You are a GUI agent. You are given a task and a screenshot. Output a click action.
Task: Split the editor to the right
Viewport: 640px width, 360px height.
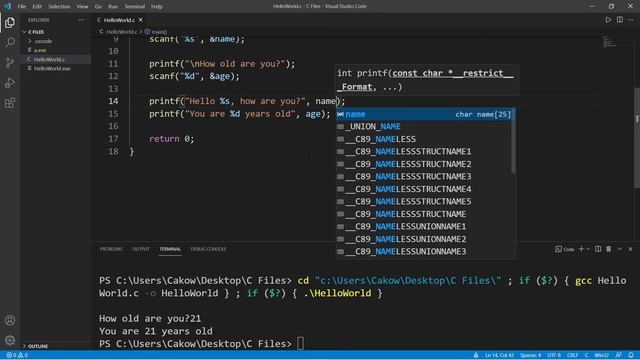click(x=620, y=20)
